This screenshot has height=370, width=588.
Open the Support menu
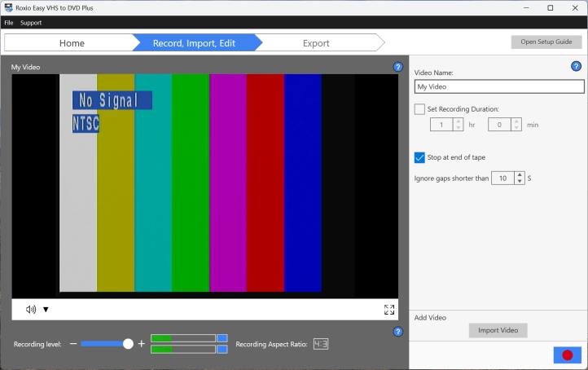click(x=31, y=23)
